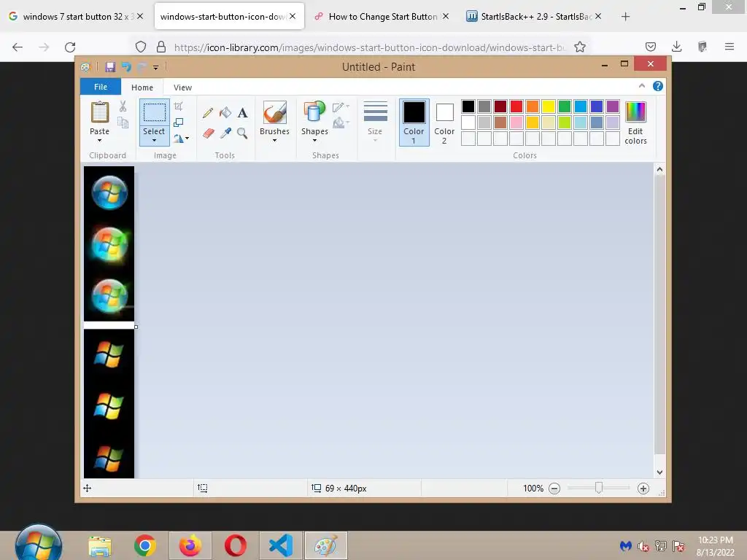Image resolution: width=747 pixels, height=560 pixels.
Task: Open Chrome from the taskbar
Action: pyautogui.click(x=145, y=545)
